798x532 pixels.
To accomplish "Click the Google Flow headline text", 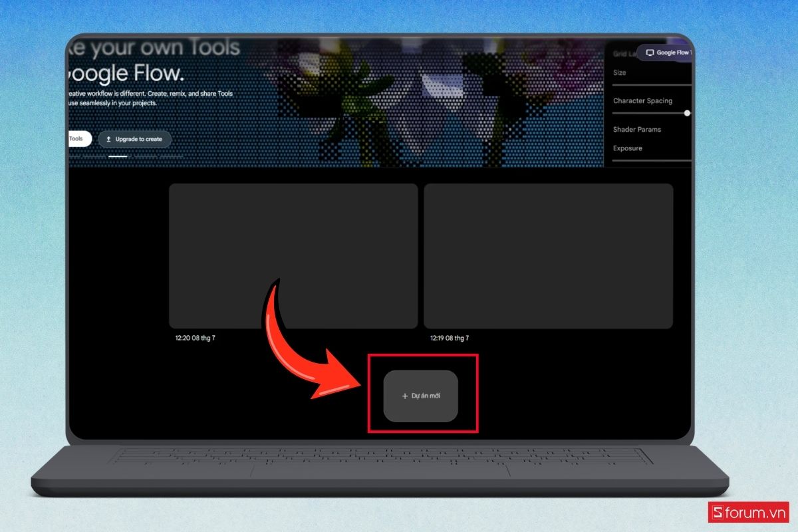I will pos(126,72).
